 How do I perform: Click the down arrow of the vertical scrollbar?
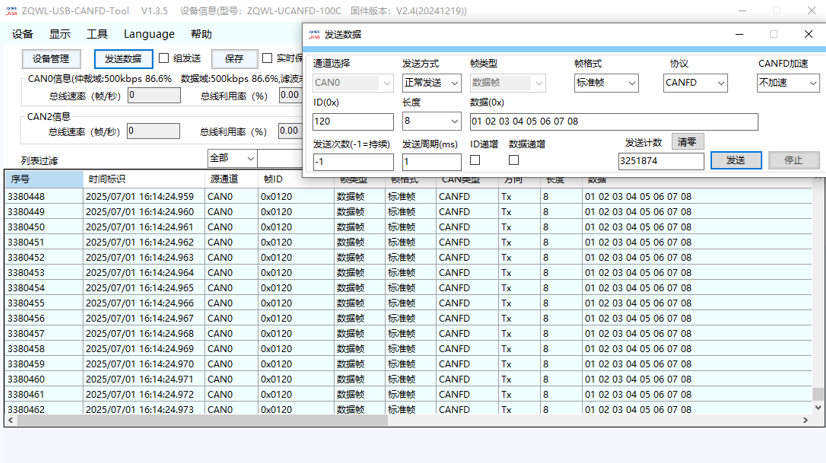[818, 407]
